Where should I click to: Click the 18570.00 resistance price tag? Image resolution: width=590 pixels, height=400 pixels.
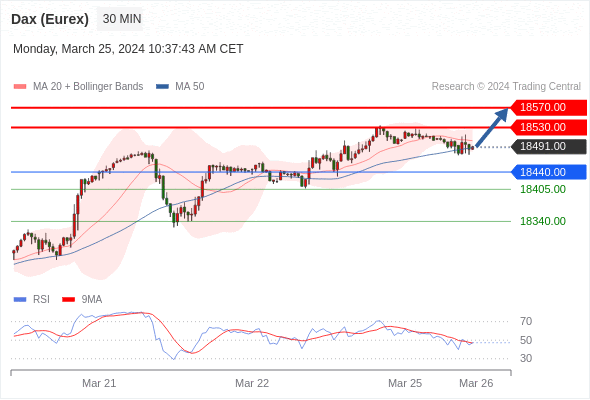(x=549, y=108)
